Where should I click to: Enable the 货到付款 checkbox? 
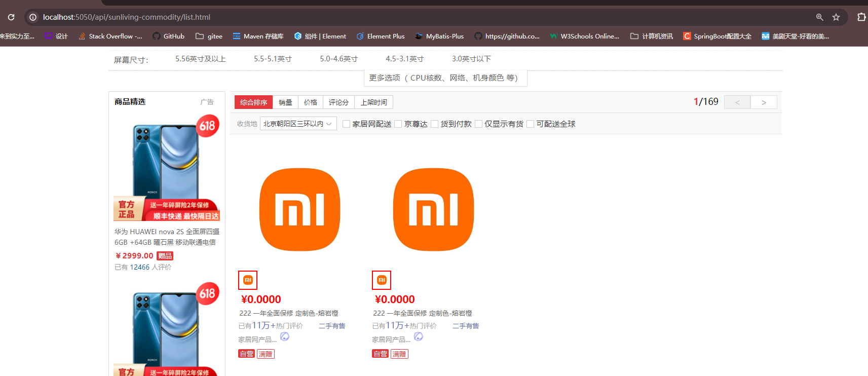pyautogui.click(x=434, y=124)
